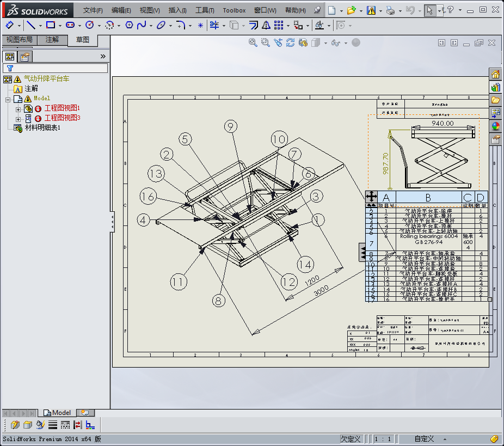The height and width of the screenshot is (446, 504).
Task: Click the Spline sketch tool
Action: point(142,25)
